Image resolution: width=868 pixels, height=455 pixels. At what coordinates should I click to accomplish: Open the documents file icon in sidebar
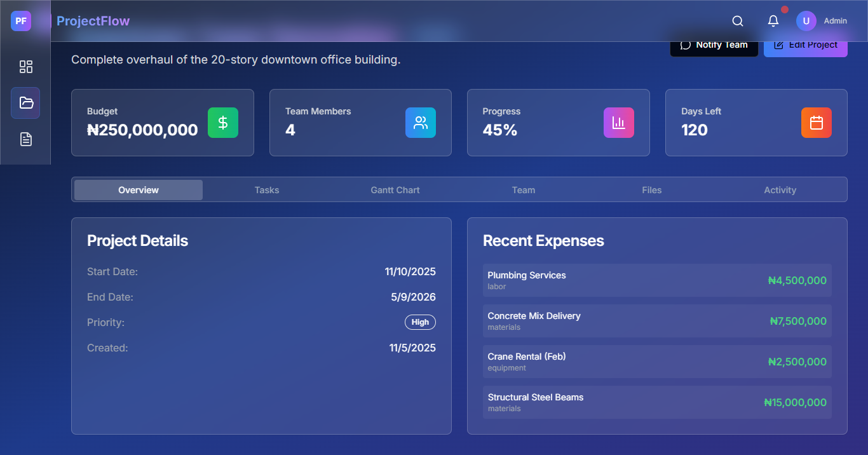[26, 139]
